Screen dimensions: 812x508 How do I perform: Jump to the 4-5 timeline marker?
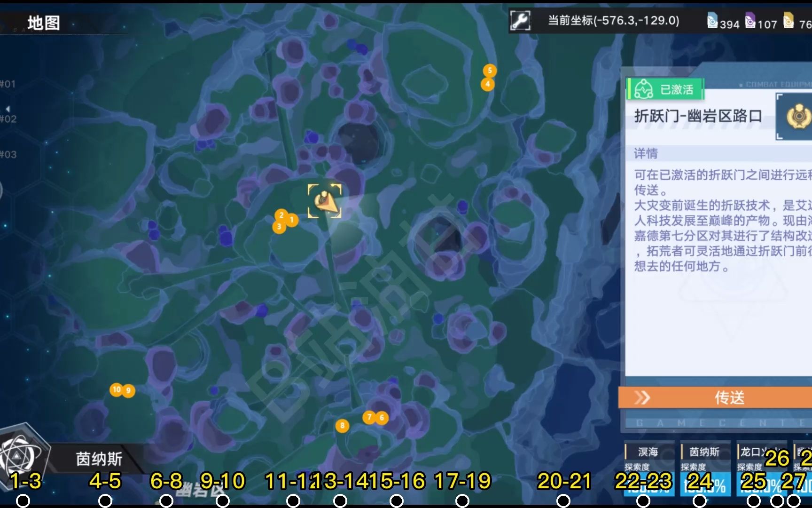[105, 501]
